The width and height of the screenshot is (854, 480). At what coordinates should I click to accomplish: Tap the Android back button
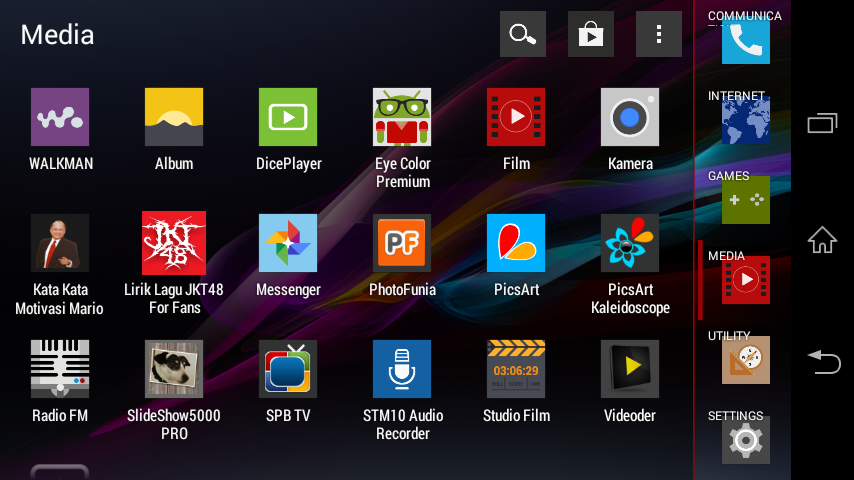pyautogui.click(x=824, y=362)
